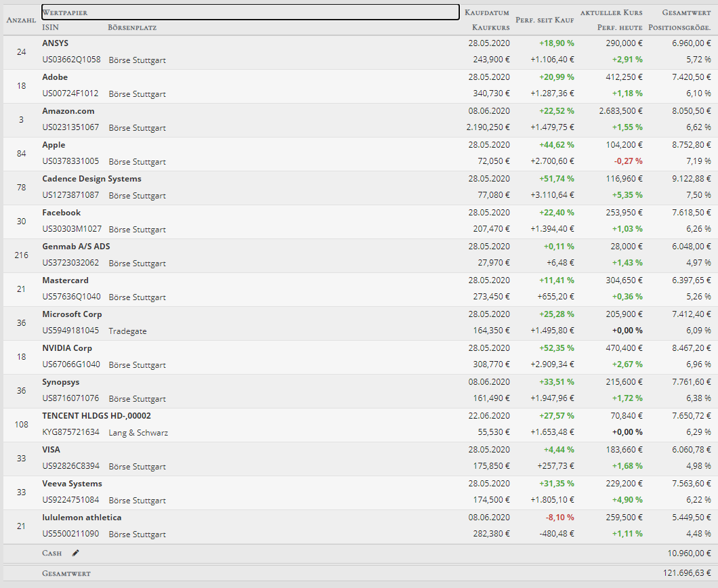Click ANSYS position size 5,72 %

[x=698, y=59]
